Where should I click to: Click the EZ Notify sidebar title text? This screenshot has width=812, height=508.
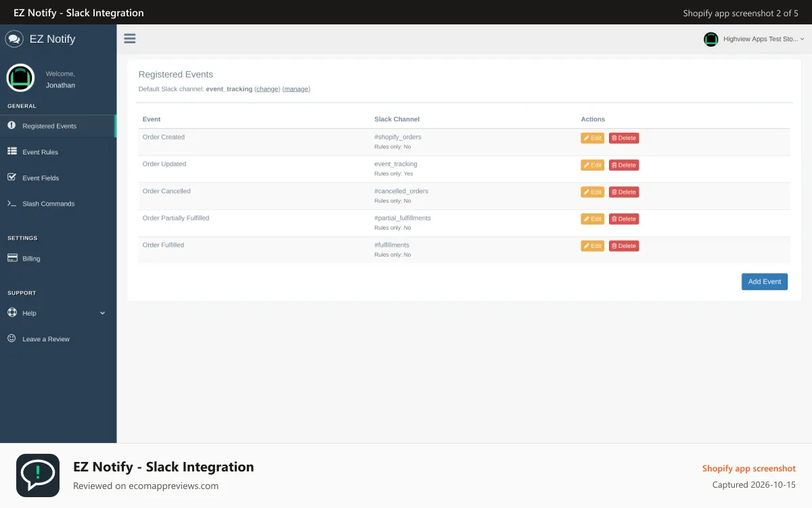pyautogui.click(x=52, y=39)
